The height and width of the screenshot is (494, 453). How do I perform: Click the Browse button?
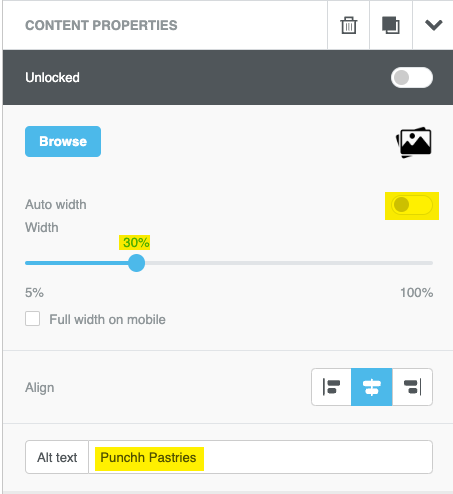[x=63, y=141]
